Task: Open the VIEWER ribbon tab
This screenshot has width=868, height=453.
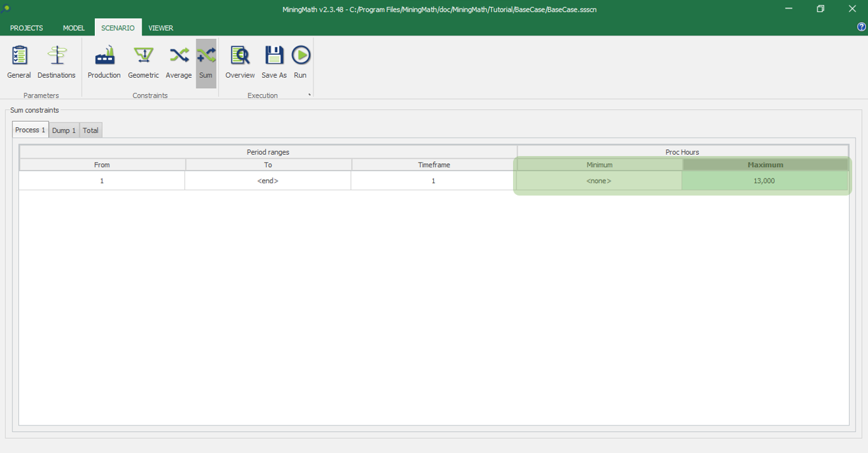Action: pyautogui.click(x=161, y=28)
